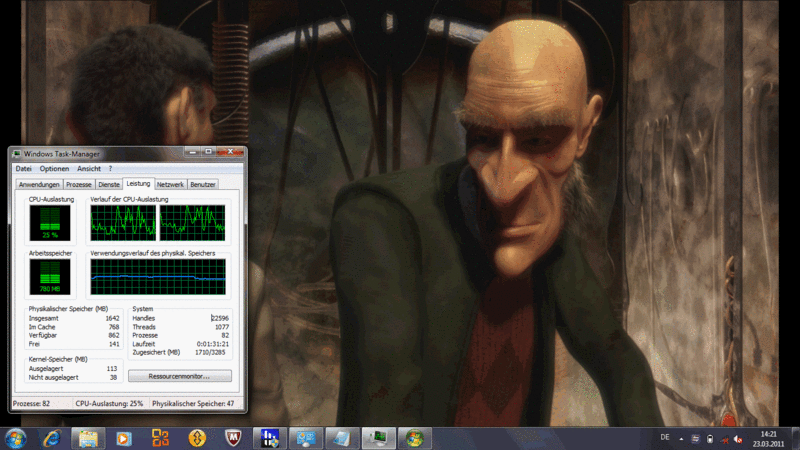Click status bar CPU-Auslastung: 25%
Viewport: 800px width, 450px height.
[109, 403]
